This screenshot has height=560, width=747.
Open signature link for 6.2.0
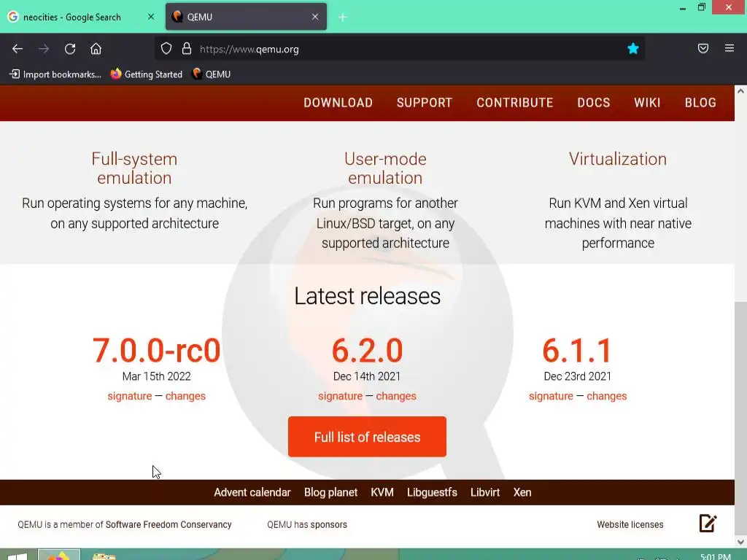pos(340,396)
